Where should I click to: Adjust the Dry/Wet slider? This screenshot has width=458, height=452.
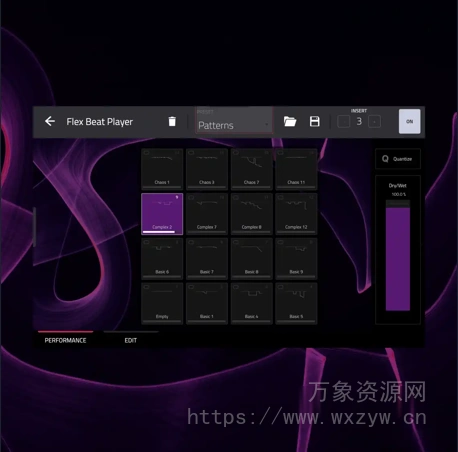(x=398, y=256)
